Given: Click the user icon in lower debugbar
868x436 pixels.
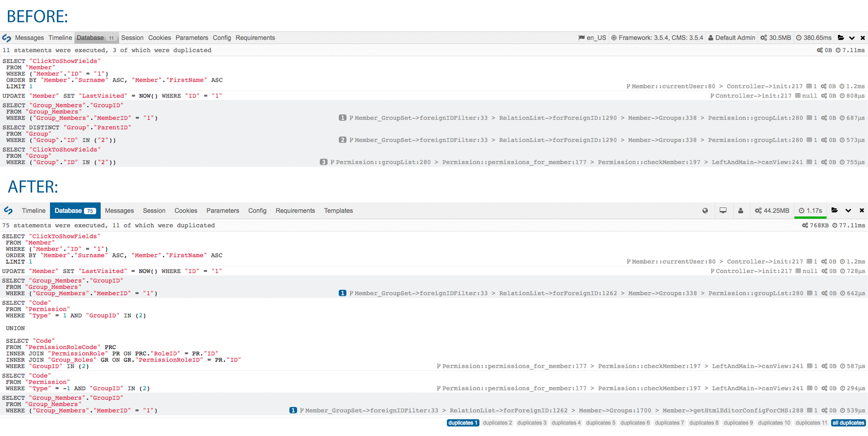Looking at the screenshot, I should click(741, 210).
